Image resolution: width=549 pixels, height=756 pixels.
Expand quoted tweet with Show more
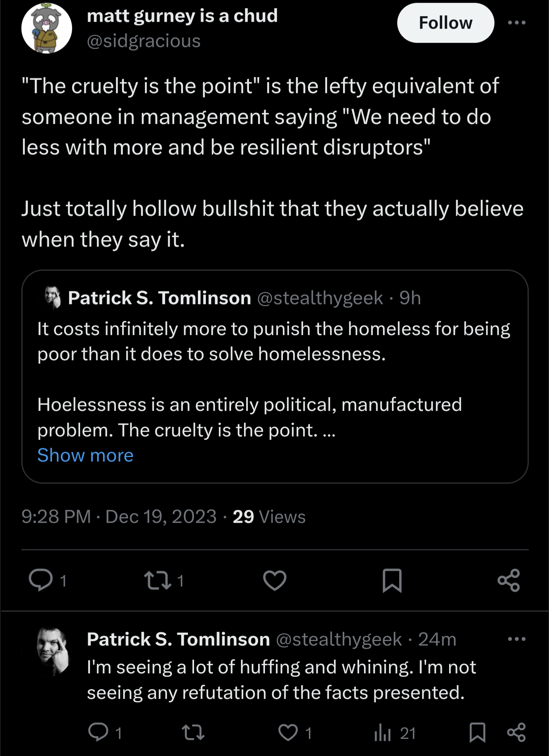pos(85,455)
